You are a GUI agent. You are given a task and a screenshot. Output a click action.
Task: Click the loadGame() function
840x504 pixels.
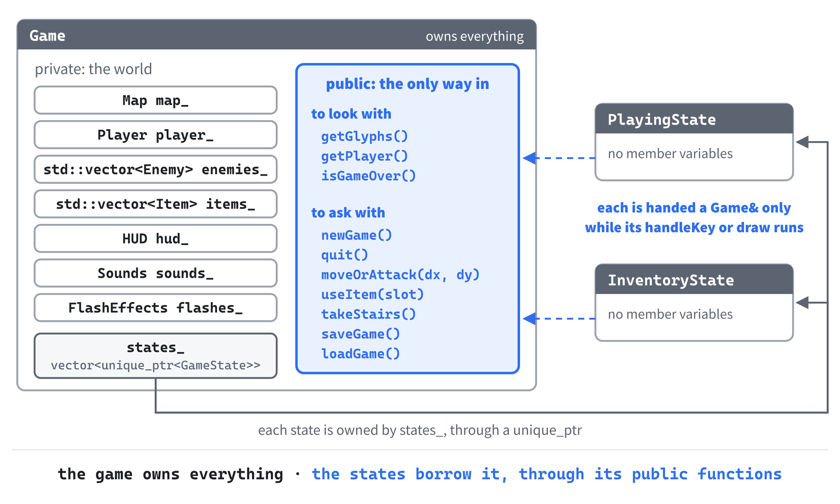[x=360, y=354]
